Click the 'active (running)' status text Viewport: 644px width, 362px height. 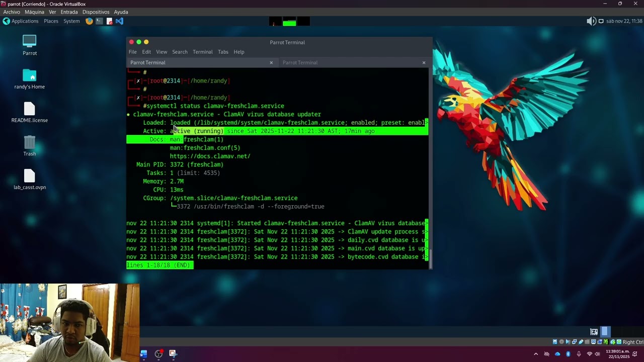(x=197, y=131)
